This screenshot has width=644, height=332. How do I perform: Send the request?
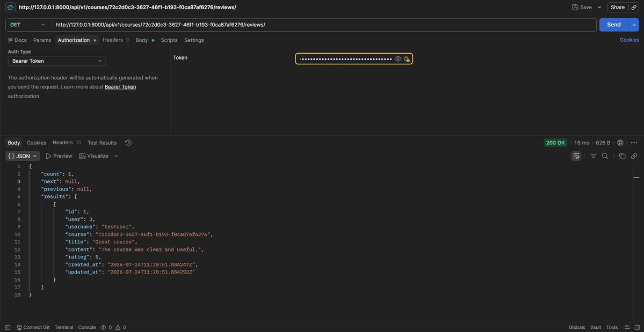tap(613, 25)
